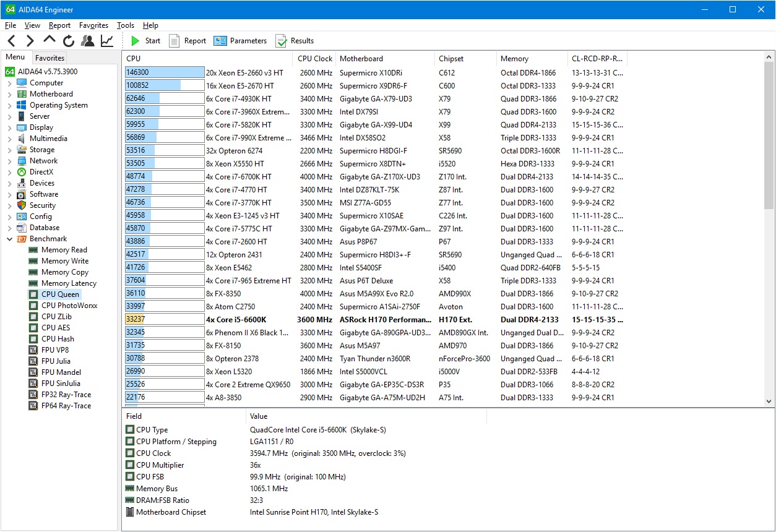Go back with the left arrow toolbar icon
The image size is (776, 532).
(12, 41)
